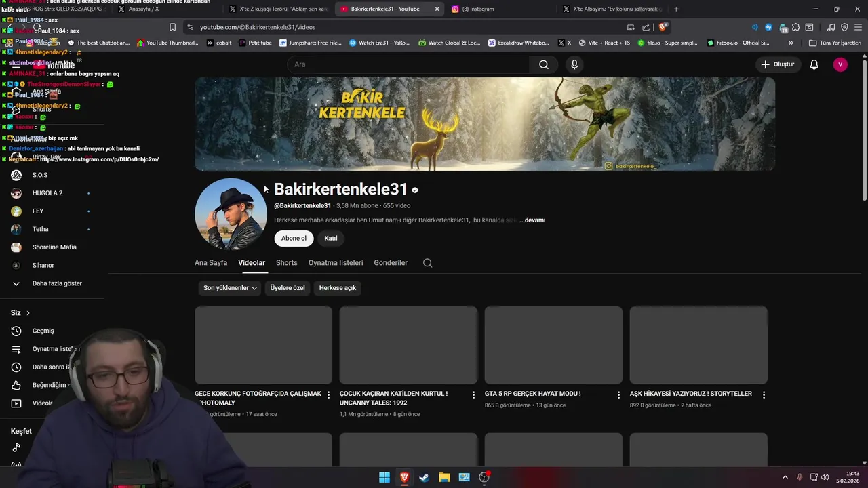Open Excalidraw Whiteboard bookmark
The width and height of the screenshot is (868, 488).
pos(518,43)
